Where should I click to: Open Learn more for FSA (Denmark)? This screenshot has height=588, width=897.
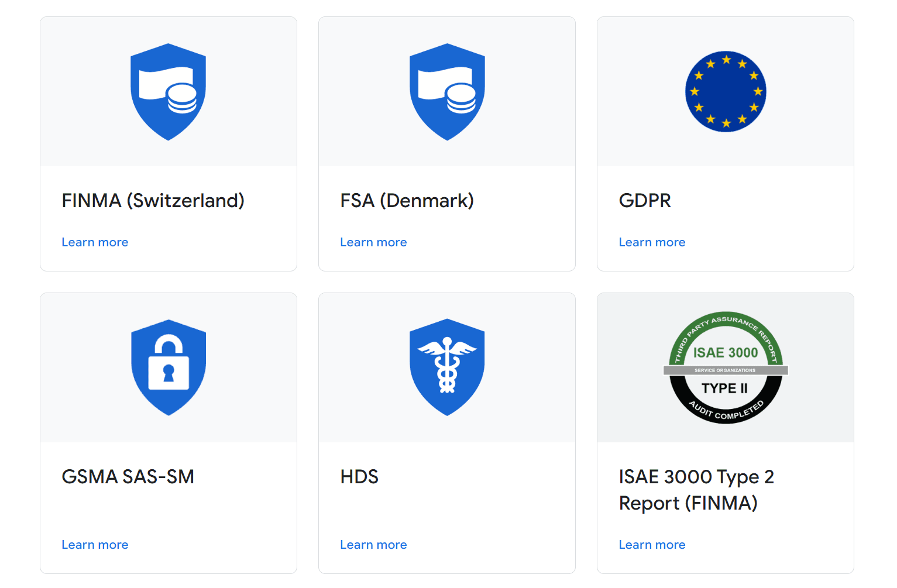[373, 242]
